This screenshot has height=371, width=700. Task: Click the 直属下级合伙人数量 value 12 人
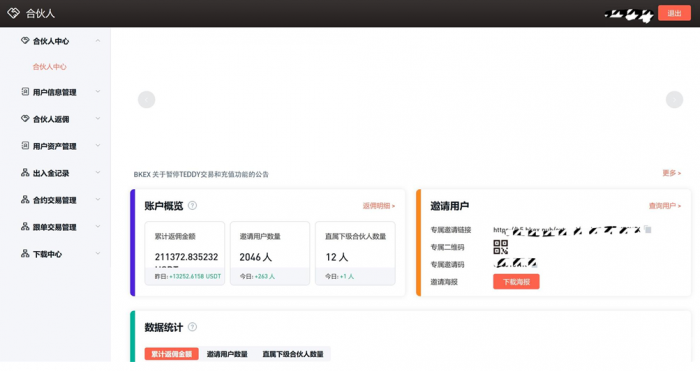[337, 257]
